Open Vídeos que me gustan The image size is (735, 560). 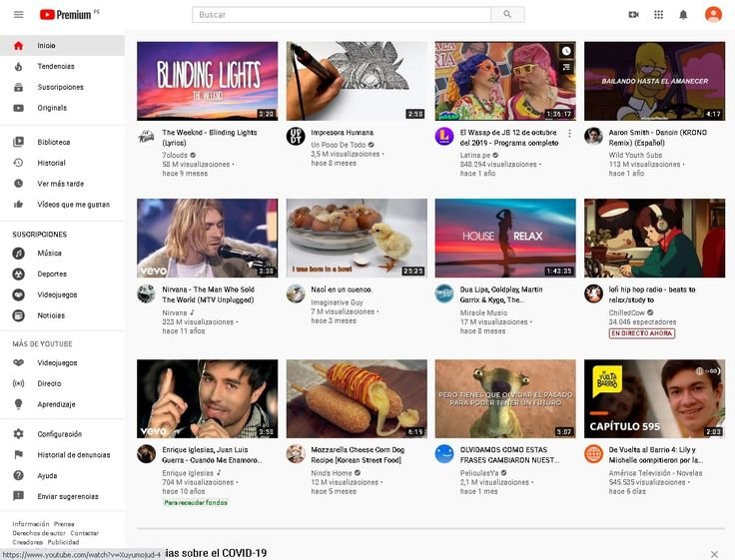click(x=62, y=204)
